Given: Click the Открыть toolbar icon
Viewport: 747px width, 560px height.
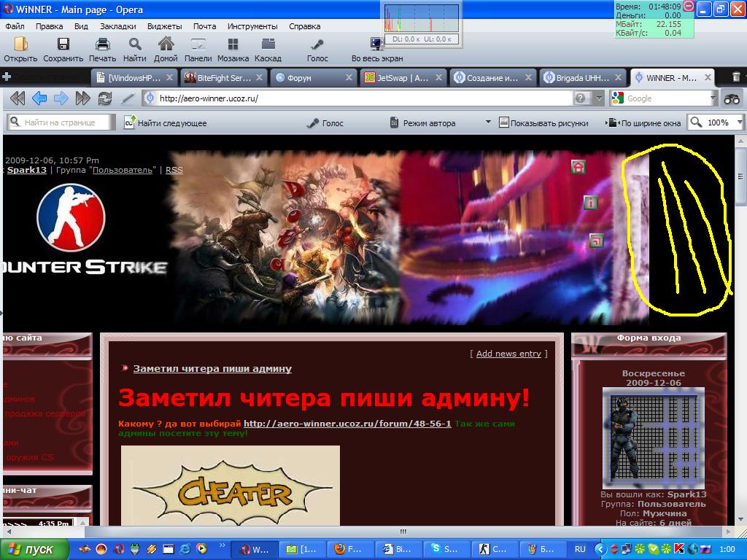Looking at the screenshot, I should click(x=20, y=50).
